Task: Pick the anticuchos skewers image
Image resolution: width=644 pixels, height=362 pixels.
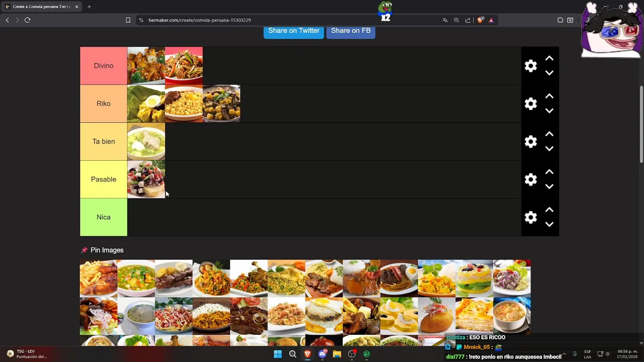Action: point(174,278)
